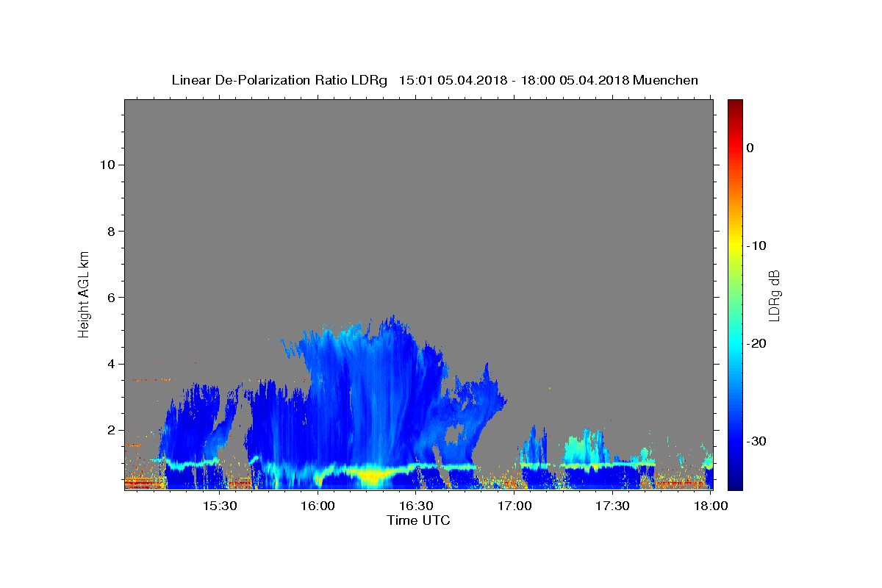Screen dimensions: 882x588
Task: Click the 16:00 time tick label
Action: pos(318,506)
